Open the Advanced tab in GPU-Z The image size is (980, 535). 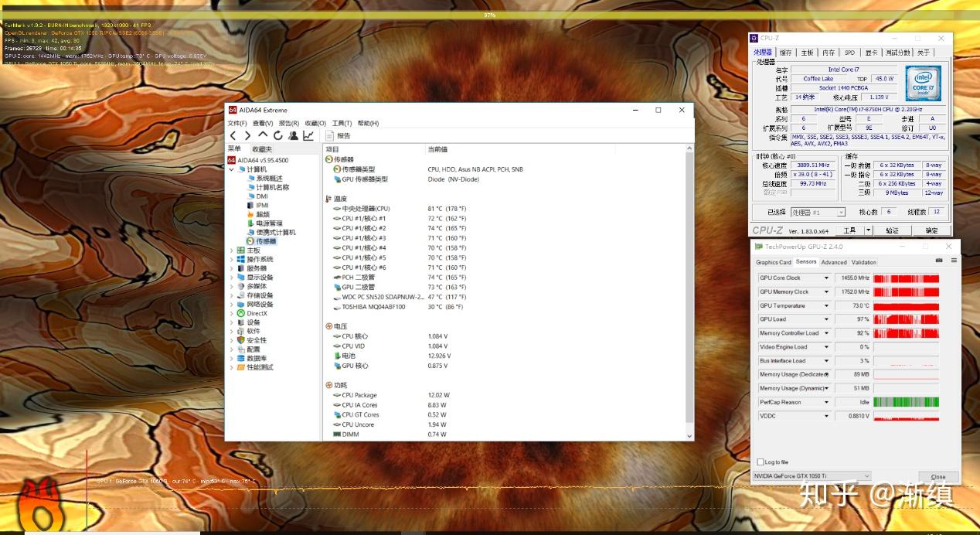[x=834, y=262]
